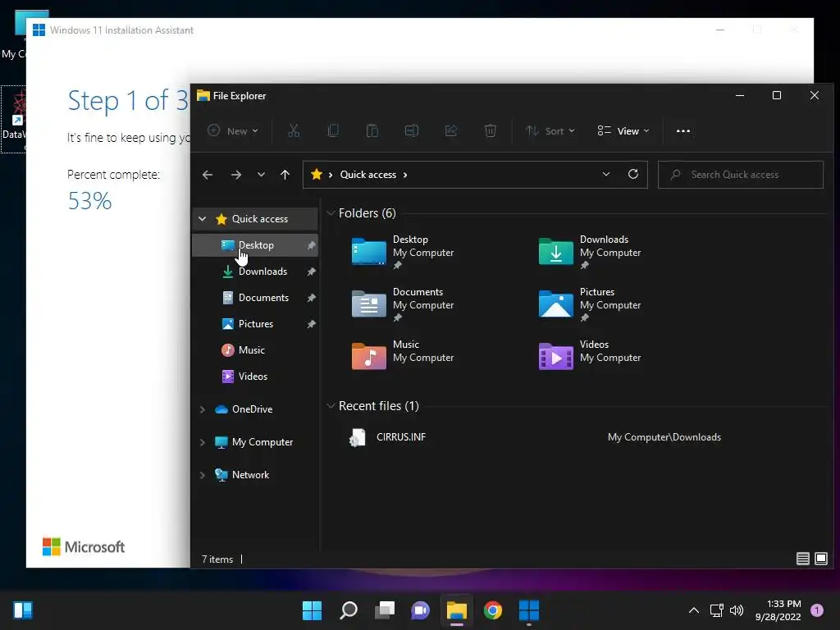Open the New dropdown menu
The width and height of the screenshot is (840, 630).
[233, 130]
